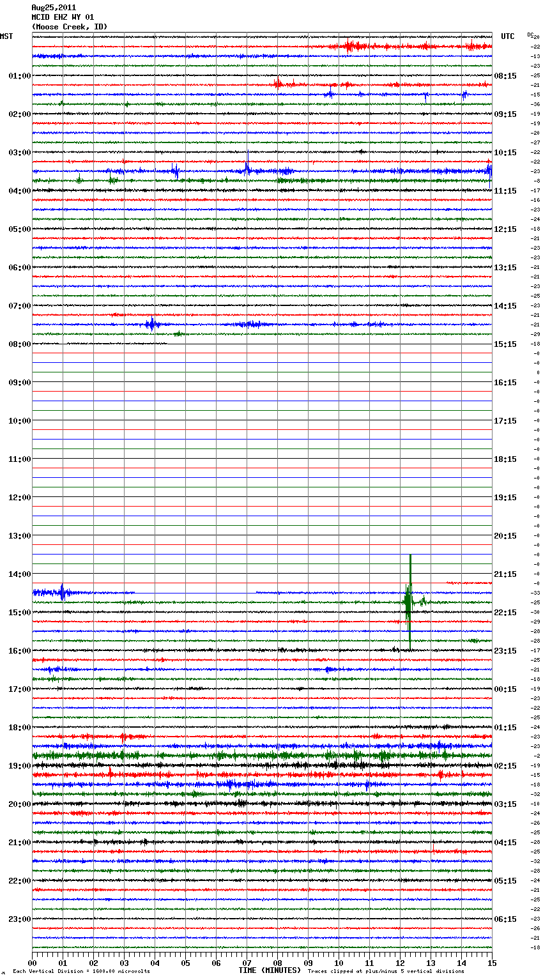Viewport: 543px width, 980px height.
Task: Click minute 05 on the time axis
Action: pyautogui.click(x=185, y=963)
